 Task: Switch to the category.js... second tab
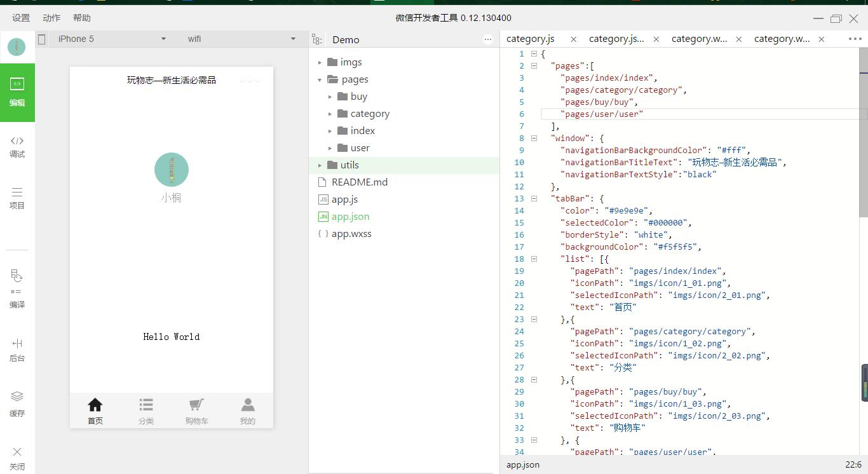point(616,39)
